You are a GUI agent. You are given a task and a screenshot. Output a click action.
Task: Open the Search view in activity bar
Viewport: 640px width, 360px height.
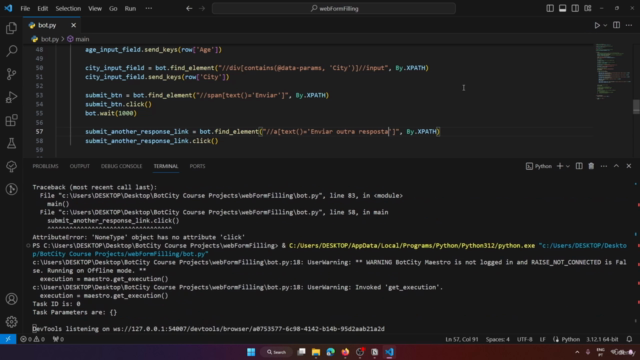(x=11, y=51)
